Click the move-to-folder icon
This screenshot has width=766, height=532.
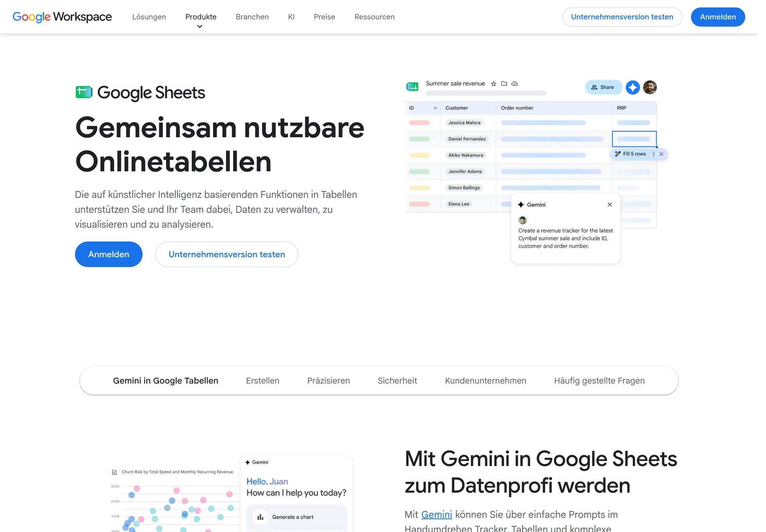(x=504, y=83)
